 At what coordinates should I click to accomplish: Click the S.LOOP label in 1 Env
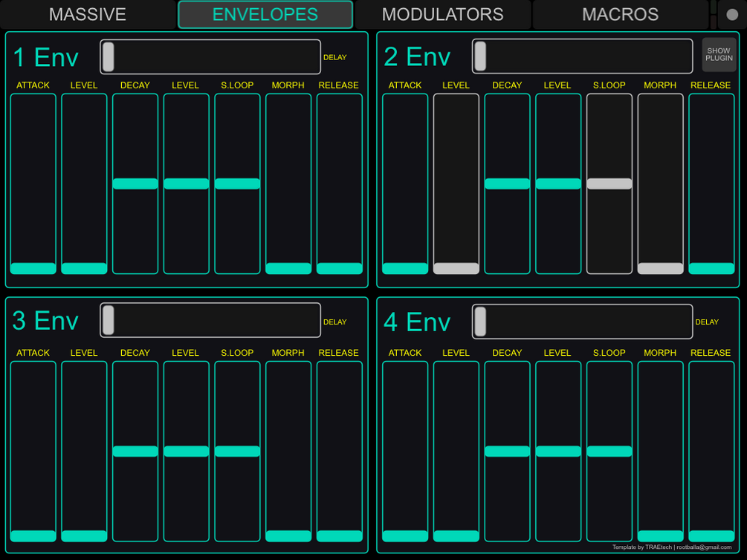(x=237, y=85)
